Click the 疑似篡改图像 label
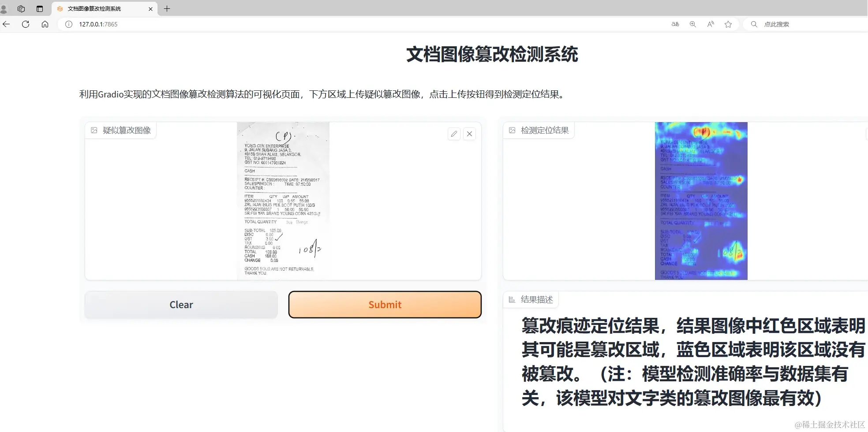The width and height of the screenshot is (868, 432). click(121, 130)
